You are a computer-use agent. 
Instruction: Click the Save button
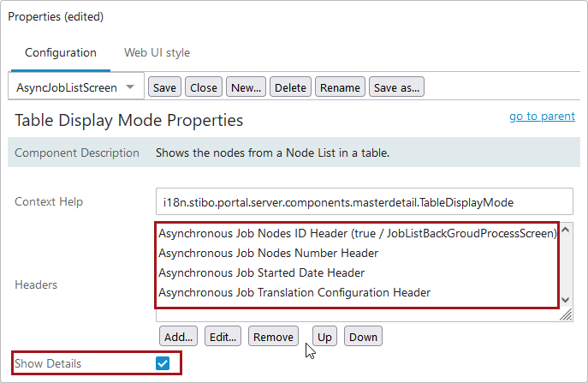[x=164, y=87]
